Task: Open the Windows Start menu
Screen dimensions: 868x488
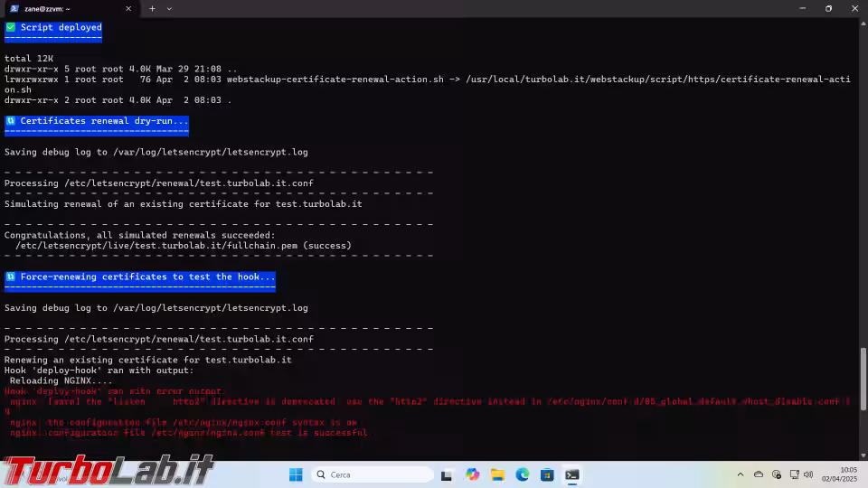Action: tap(297, 474)
